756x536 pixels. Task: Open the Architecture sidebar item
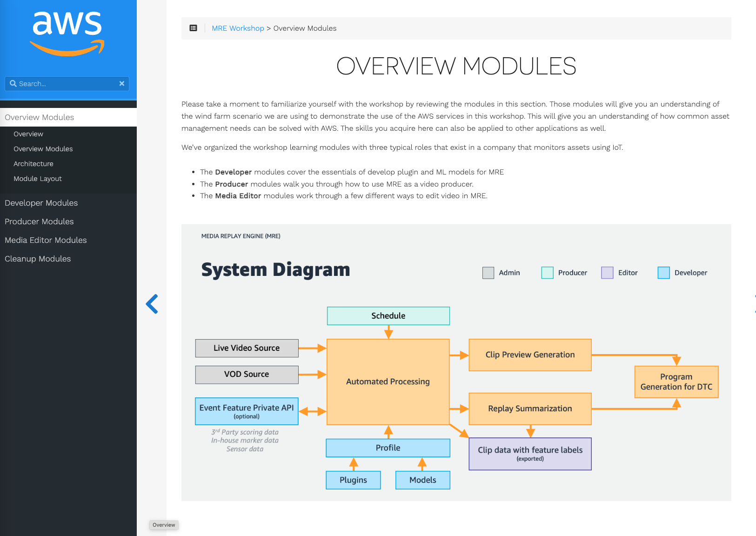tap(33, 164)
